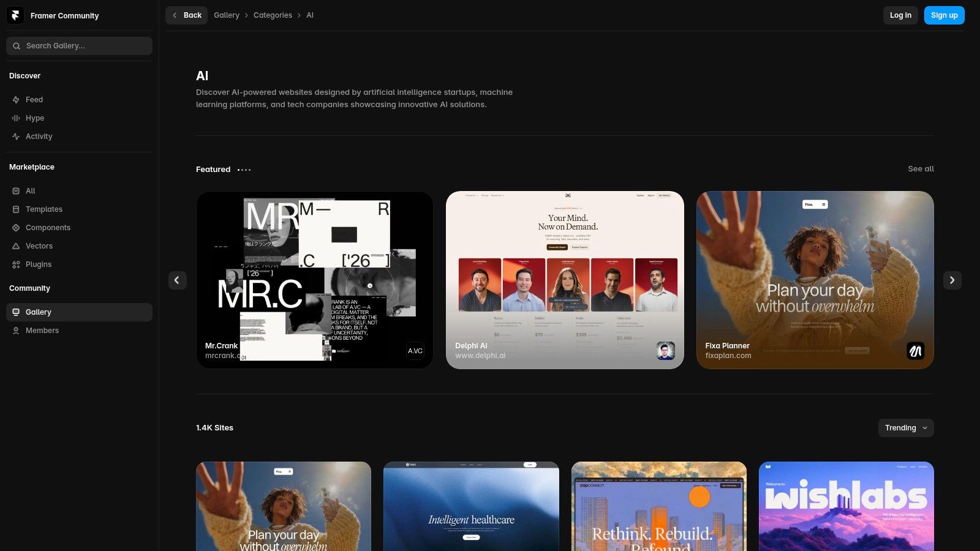Click the Delphi AI creator avatar
Screen dimensions: 980x551
click(666, 351)
